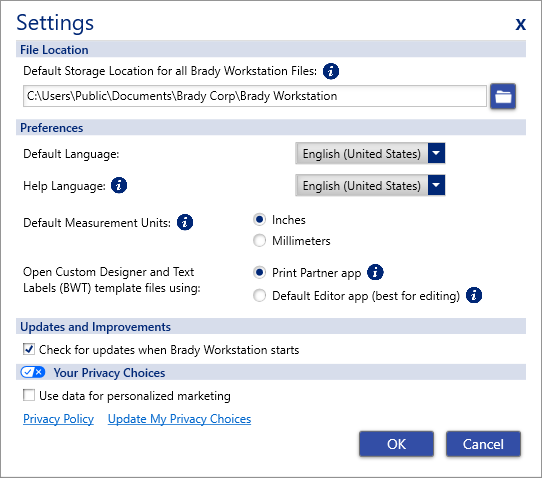Viewport: 542px width, 478px height.
Task: Select the Millimeters radio button
Action: [260, 241]
